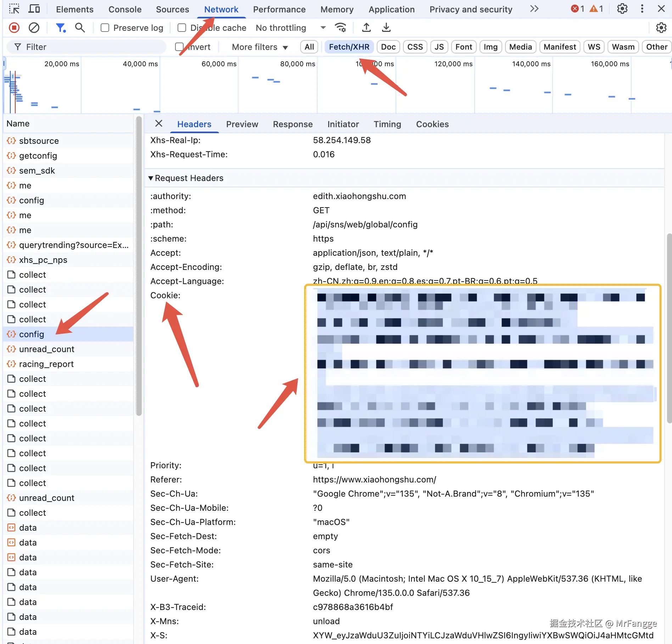Switch to the Elements tab
The image size is (672, 644).
click(75, 9)
